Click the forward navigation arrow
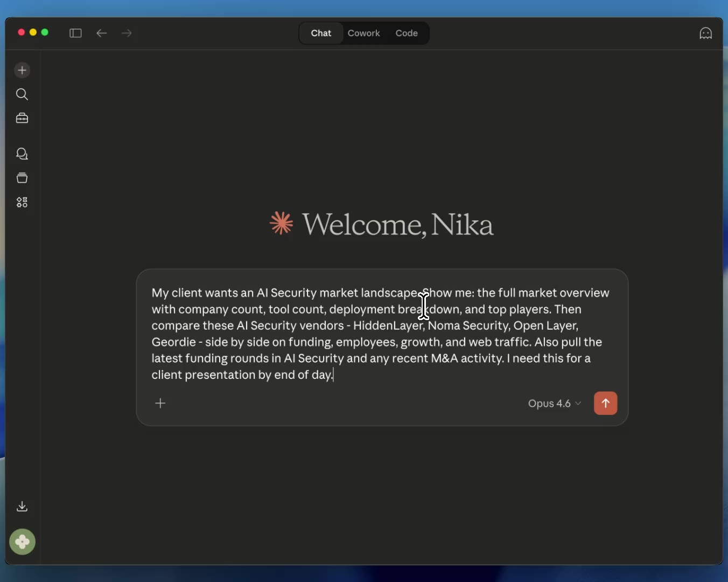This screenshot has width=728, height=582. click(127, 33)
